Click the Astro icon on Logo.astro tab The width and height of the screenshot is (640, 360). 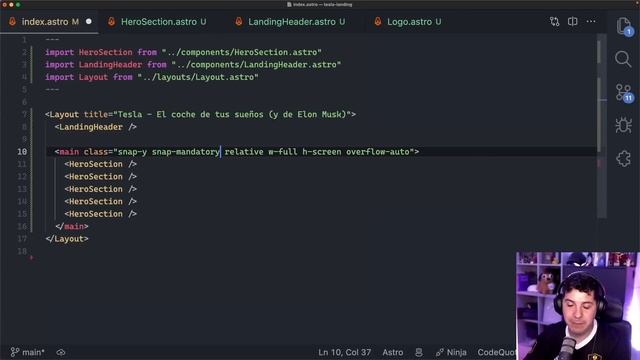coord(378,22)
